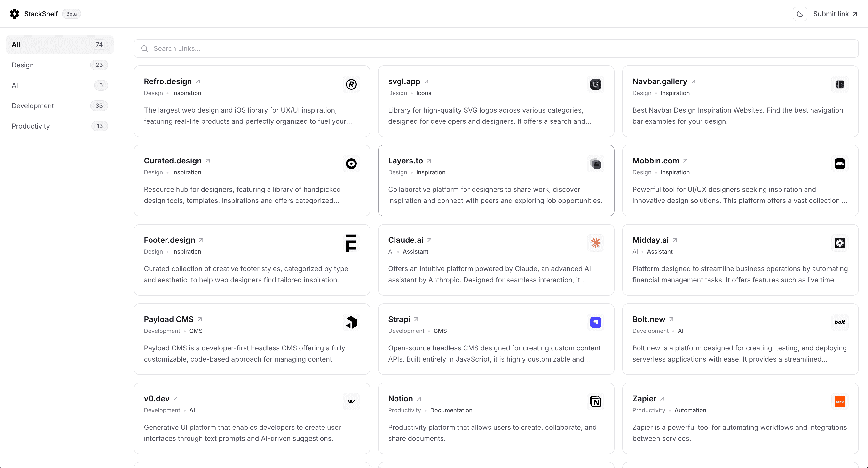Click the Bolt.new card description text
868x468 pixels.
739,354
